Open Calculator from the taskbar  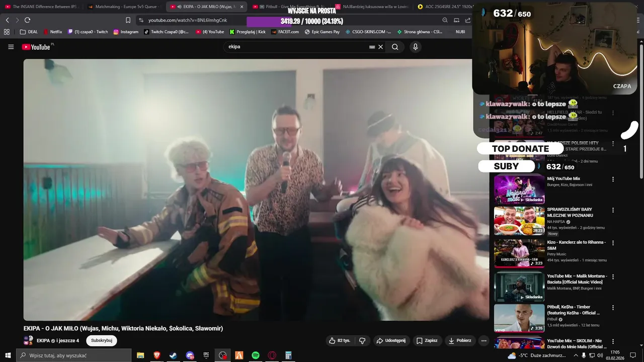pyautogui.click(x=289, y=355)
